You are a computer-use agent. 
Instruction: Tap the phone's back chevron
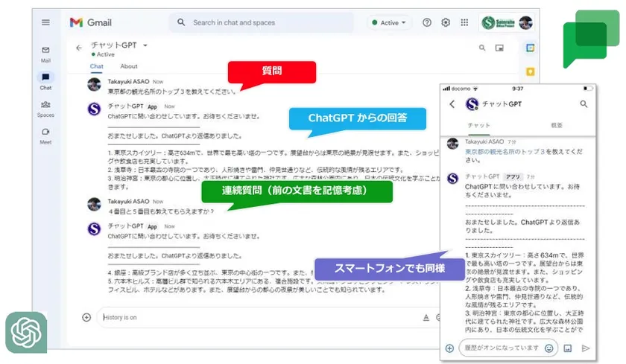[x=452, y=104]
